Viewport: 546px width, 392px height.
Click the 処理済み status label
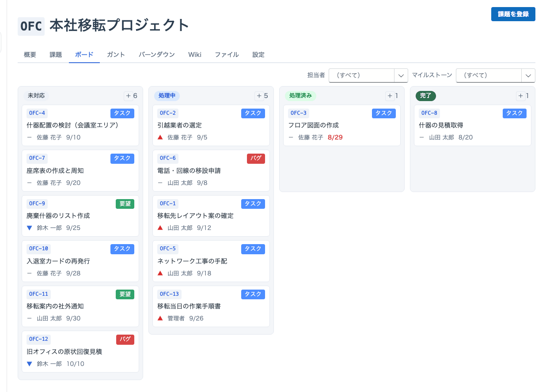pyautogui.click(x=301, y=96)
